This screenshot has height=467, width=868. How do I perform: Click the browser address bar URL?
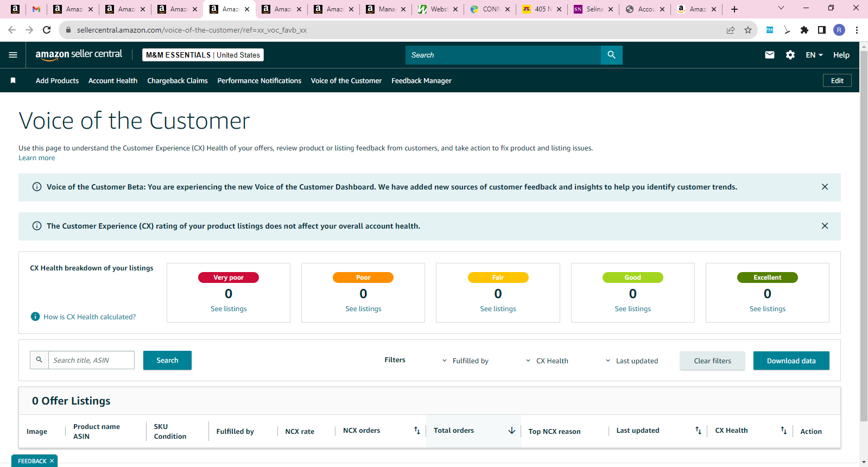192,30
